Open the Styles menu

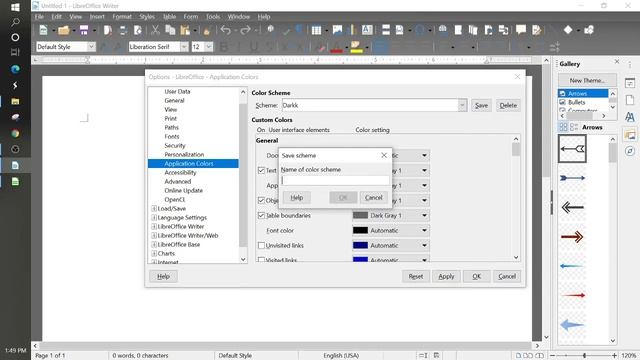pos(147,17)
